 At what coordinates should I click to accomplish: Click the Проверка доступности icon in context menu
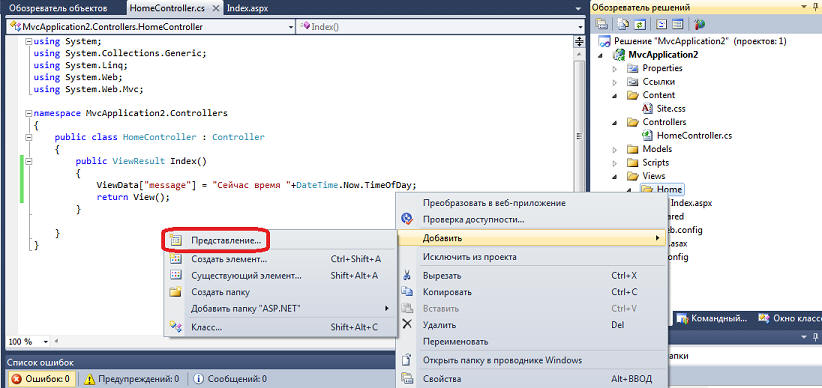point(407,219)
